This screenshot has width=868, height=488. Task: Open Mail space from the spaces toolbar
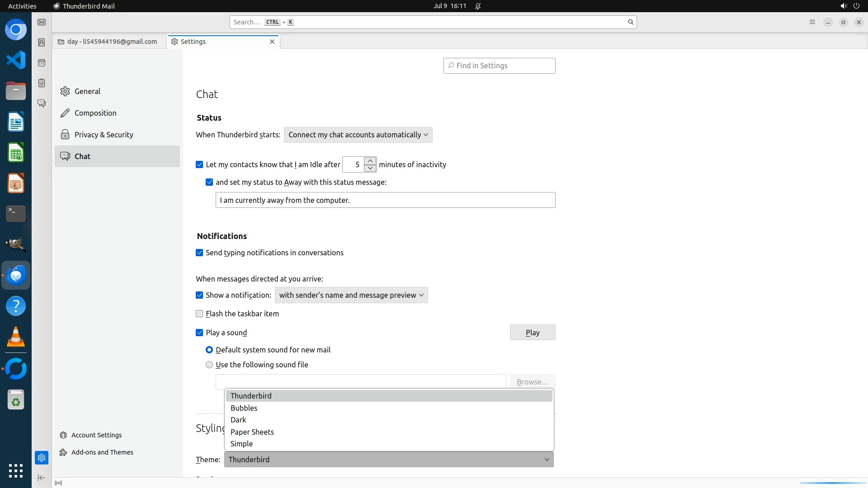pyautogui.click(x=42, y=22)
